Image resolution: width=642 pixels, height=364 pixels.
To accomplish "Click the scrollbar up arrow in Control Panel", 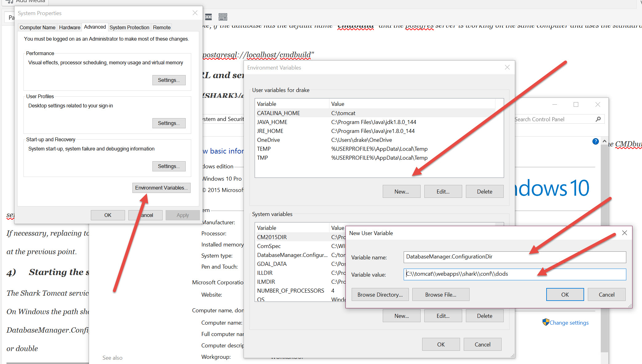I will [x=604, y=141].
